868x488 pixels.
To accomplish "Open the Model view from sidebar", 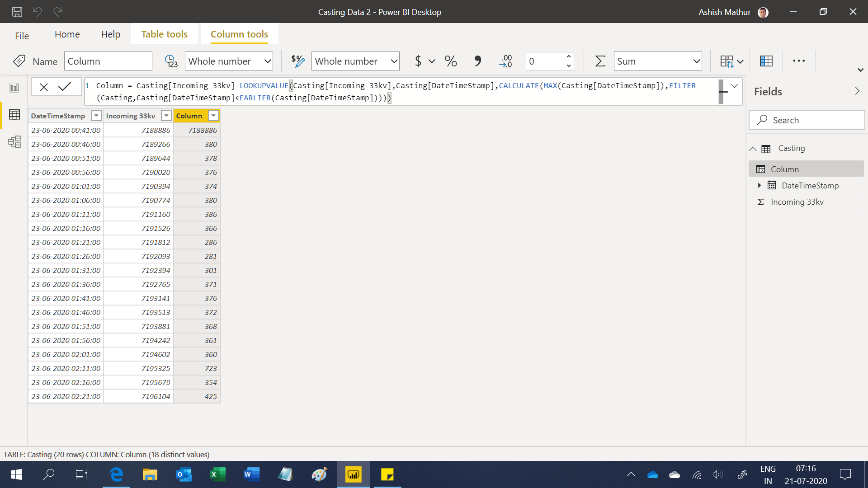I will tap(14, 142).
